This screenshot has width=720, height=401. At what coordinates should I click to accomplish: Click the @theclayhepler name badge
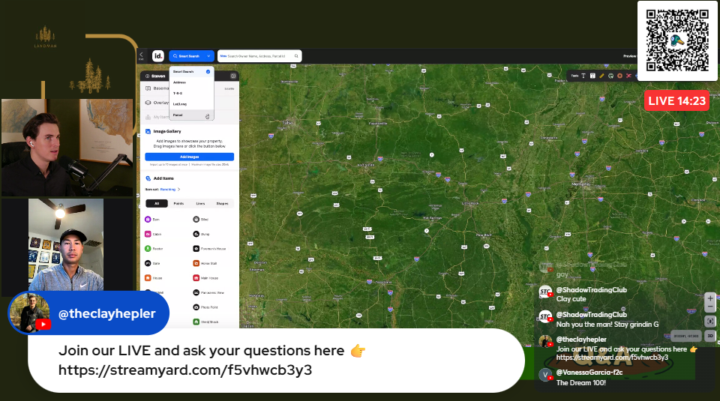coord(89,313)
